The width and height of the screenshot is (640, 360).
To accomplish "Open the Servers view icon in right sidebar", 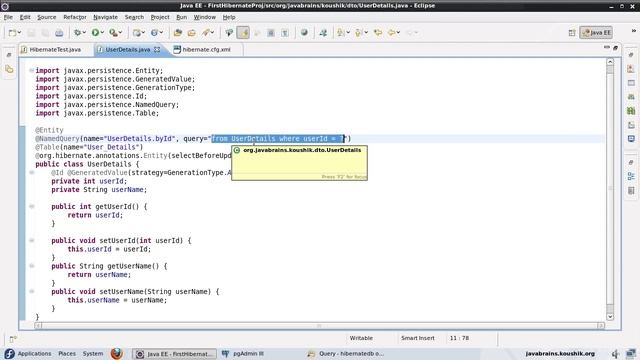I will 631,97.
